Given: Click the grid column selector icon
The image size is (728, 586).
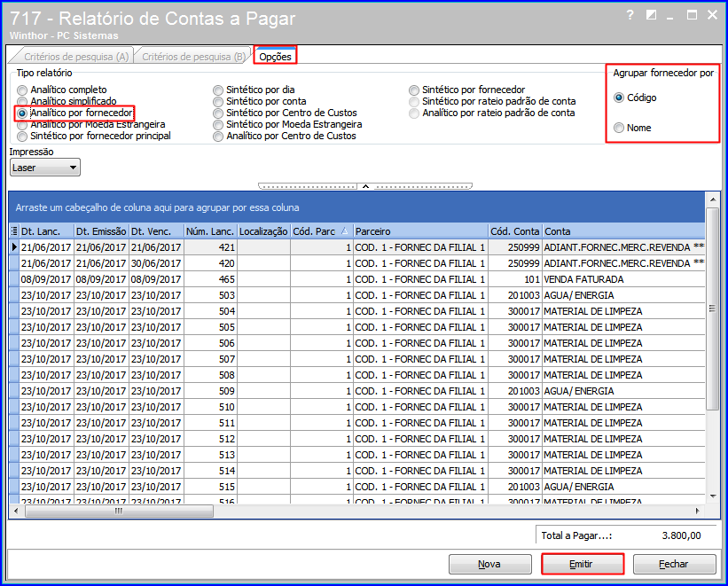Looking at the screenshot, I should click(x=14, y=230).
